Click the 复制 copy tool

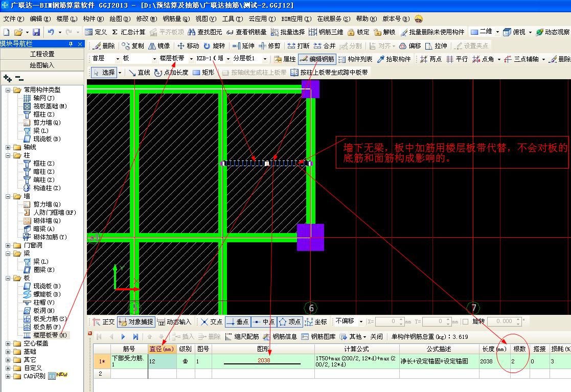click(133, 46)
